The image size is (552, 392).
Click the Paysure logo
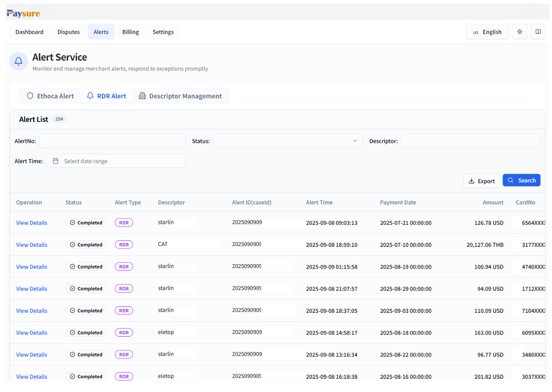tap(23, 13)
